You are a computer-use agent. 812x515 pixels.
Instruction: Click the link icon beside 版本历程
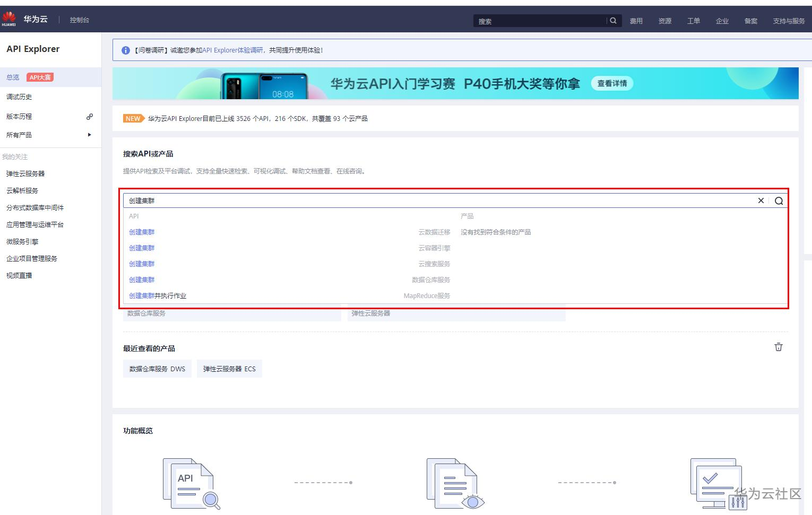89,116
